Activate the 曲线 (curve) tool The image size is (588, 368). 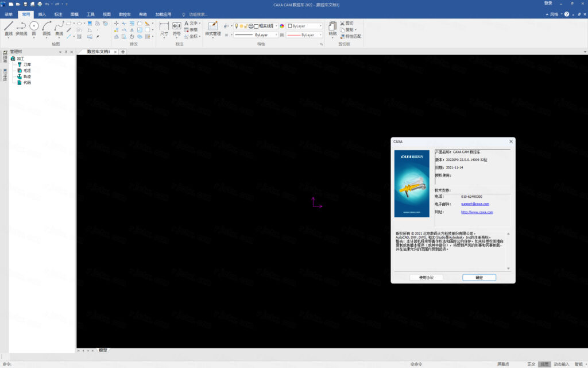59,28
